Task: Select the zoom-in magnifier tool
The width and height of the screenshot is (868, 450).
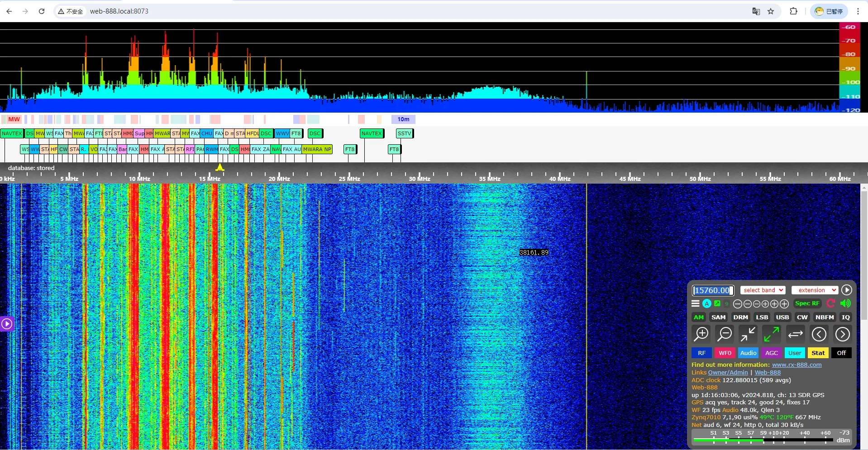Action: point(701,334)
